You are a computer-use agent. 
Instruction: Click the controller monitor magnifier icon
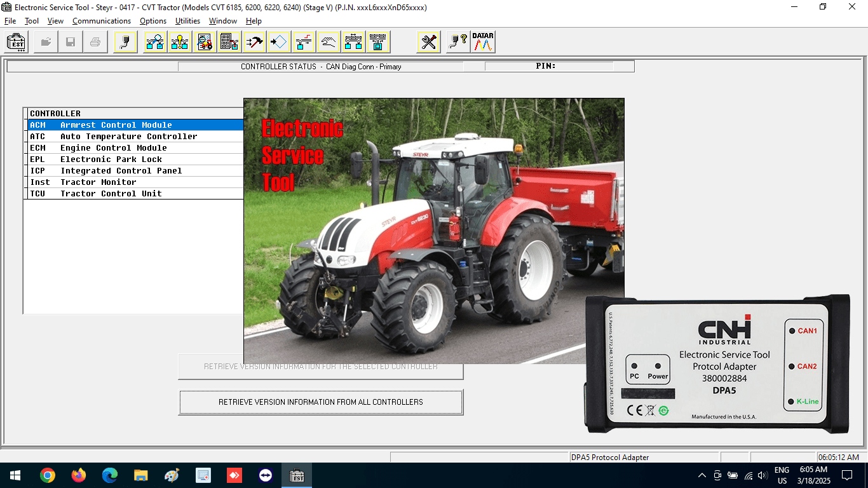[x=154, y=43]
